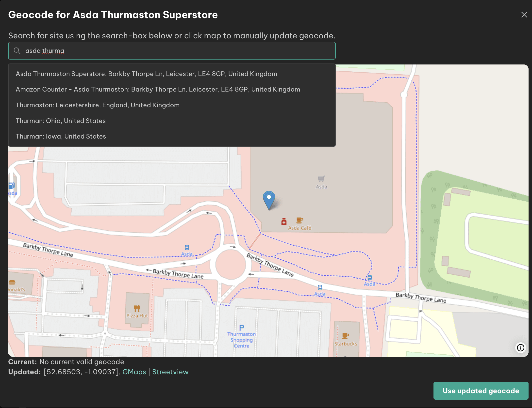Click the Asda bus stop west of roundabout
Screen dimensions: 532x408
tap(187, 247)
